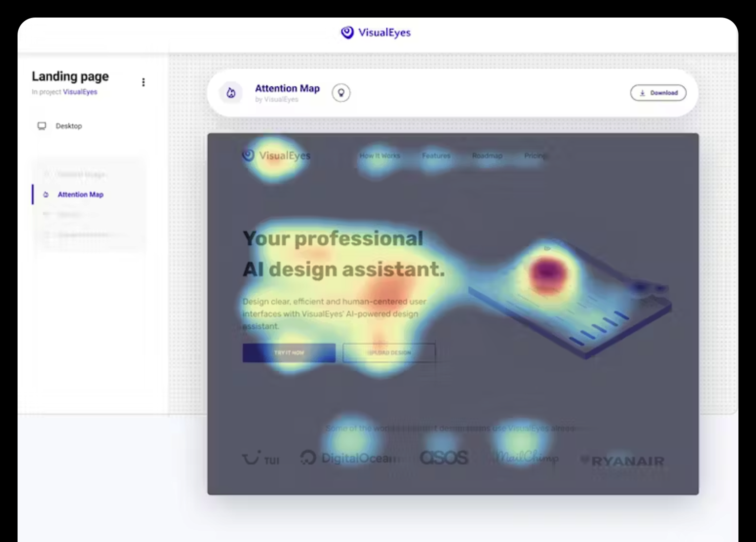Screen dimensions: 756x542
Task: Click the TUI logo
Action: tap(260, 458)
